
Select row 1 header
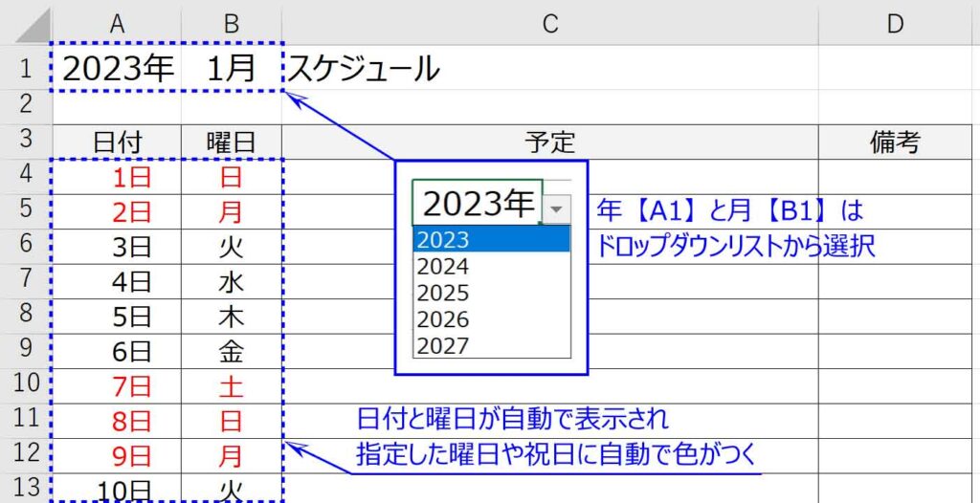[x=26, y=69]
